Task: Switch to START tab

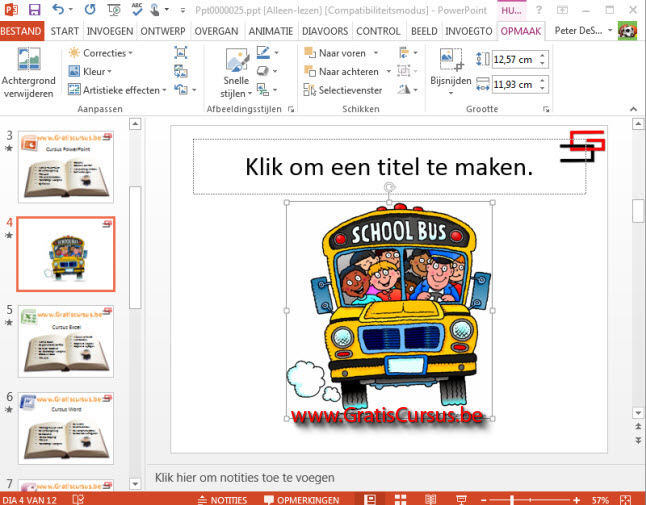Action: click(64, 31)
